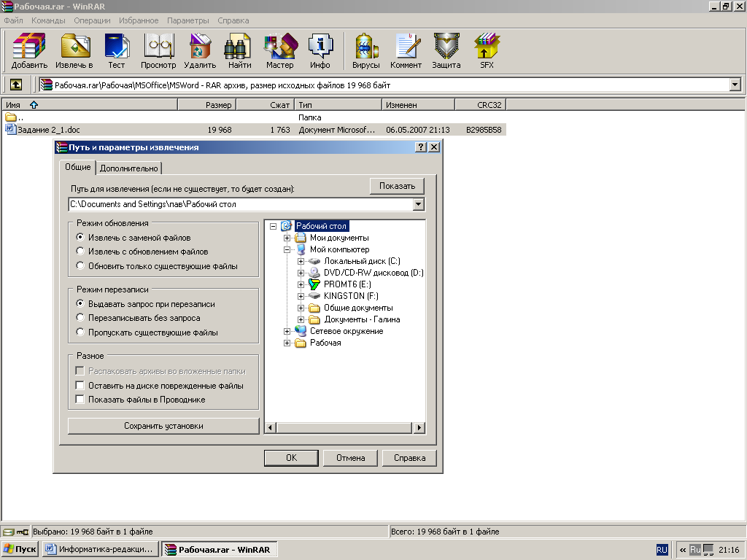Select the KINGSTON (F:) drive icon
747x560 pixels.
pyautogui.click(x=314, y=296)
